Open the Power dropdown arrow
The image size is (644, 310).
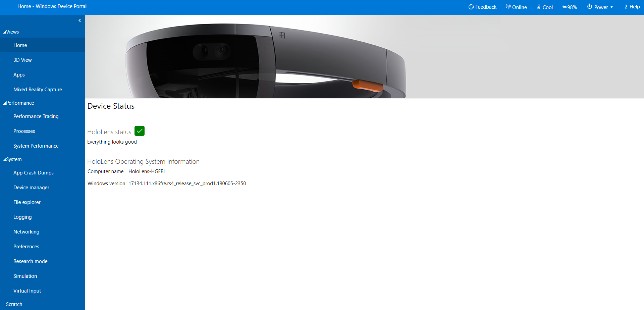(x=611, y=7)
